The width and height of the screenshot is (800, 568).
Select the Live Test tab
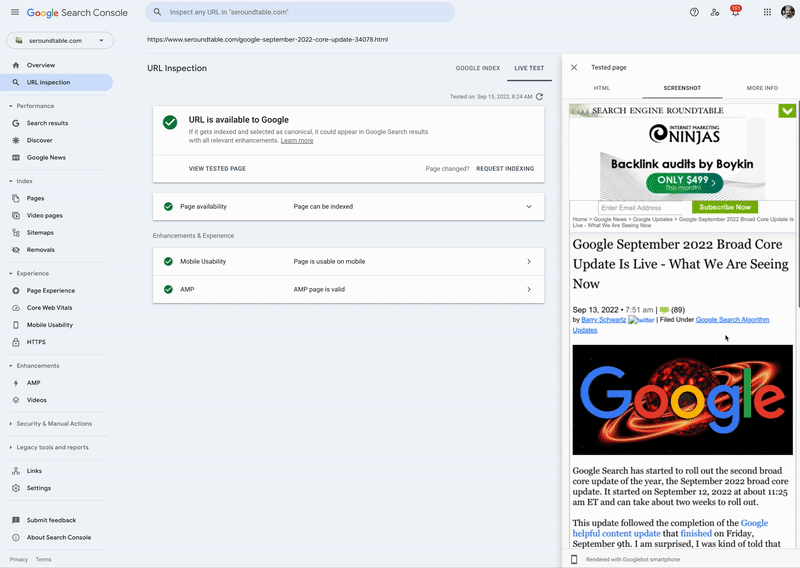529,68
